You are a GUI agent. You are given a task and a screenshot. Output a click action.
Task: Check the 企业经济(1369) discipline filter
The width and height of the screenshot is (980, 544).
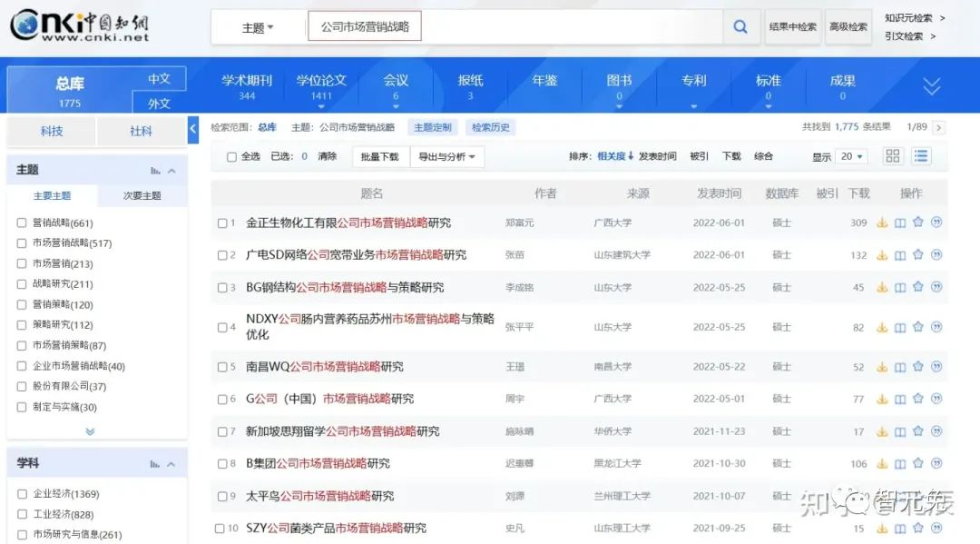pyautogui.click(x=22, y=494)
